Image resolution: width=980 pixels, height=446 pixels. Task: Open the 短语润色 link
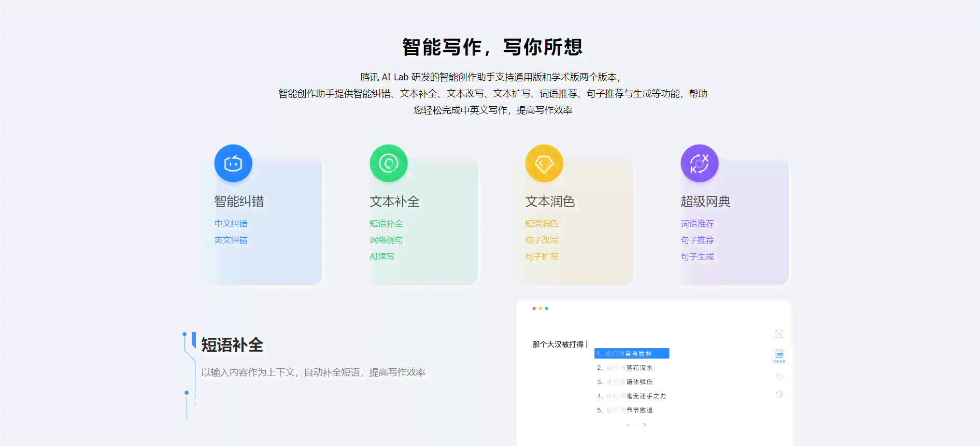pyautogui.click(x=542, y=223)
